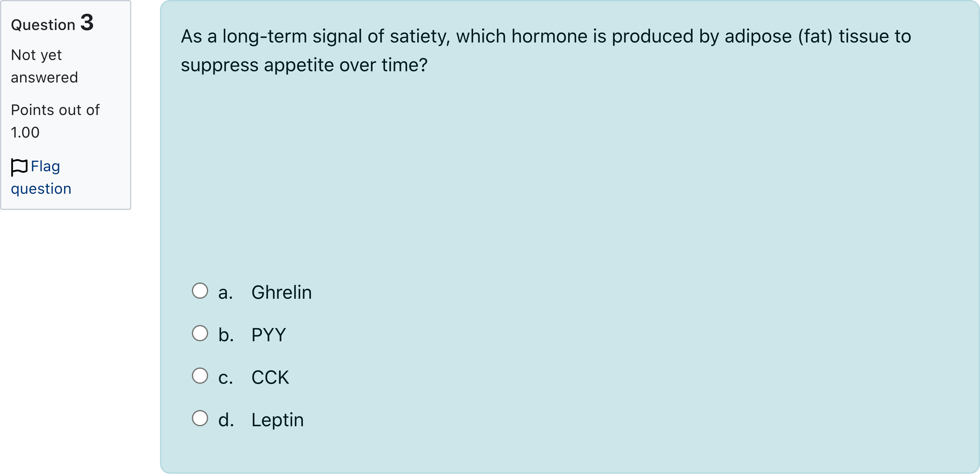
Task: Click option letter "a." label
Action: (x=225, y=293)
